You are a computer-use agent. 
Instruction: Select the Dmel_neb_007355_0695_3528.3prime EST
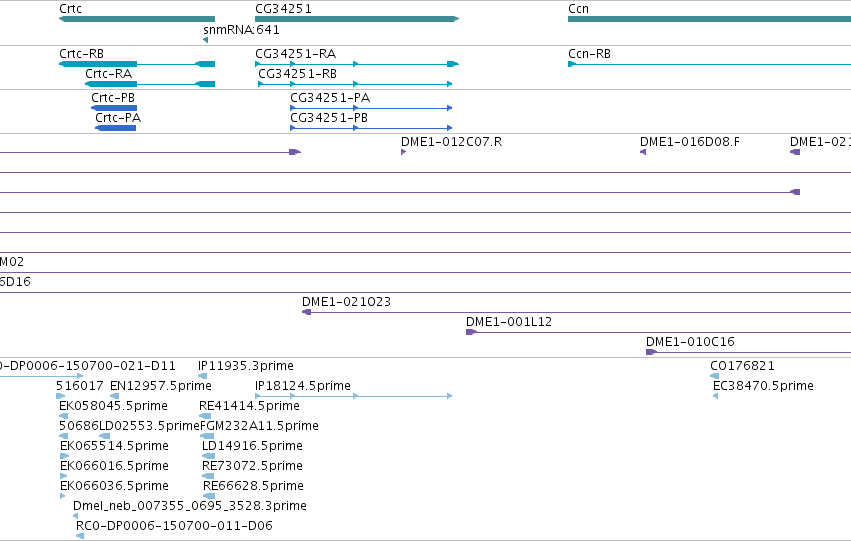[x=75, y=516]
